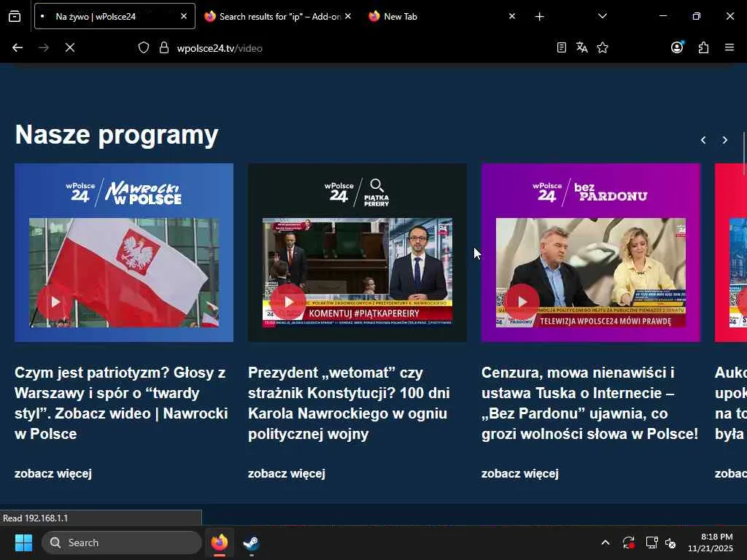This screenshot has height=560, width=747.
Task: Close the New Tab tab
Action: pyautogui.click(x=512, y=16)
